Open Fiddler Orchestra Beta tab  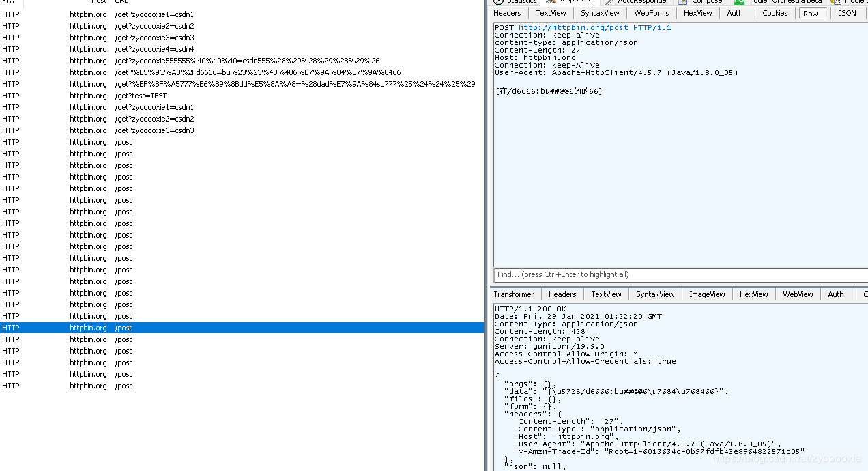coord(780,2)
